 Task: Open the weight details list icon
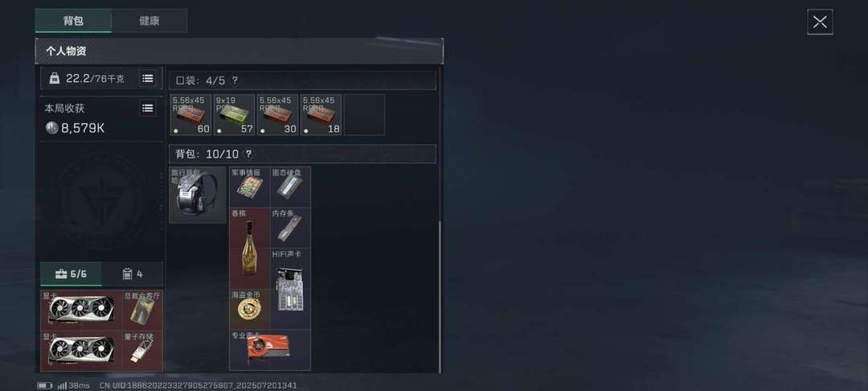coord(147,79)
